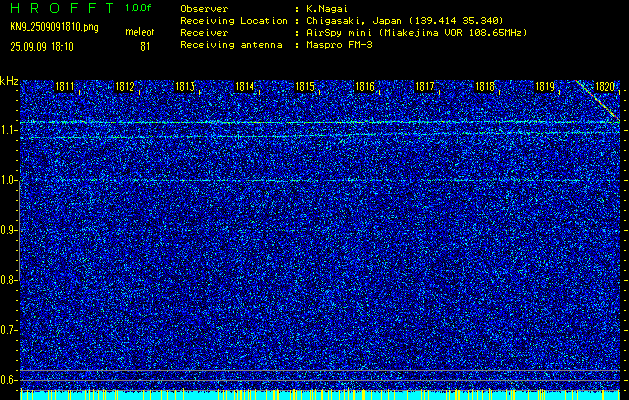Select the file name KN9_2509091810.png
Image resolution: width=629 pixels, height=400 pixels.
click(x=54, y=27)
